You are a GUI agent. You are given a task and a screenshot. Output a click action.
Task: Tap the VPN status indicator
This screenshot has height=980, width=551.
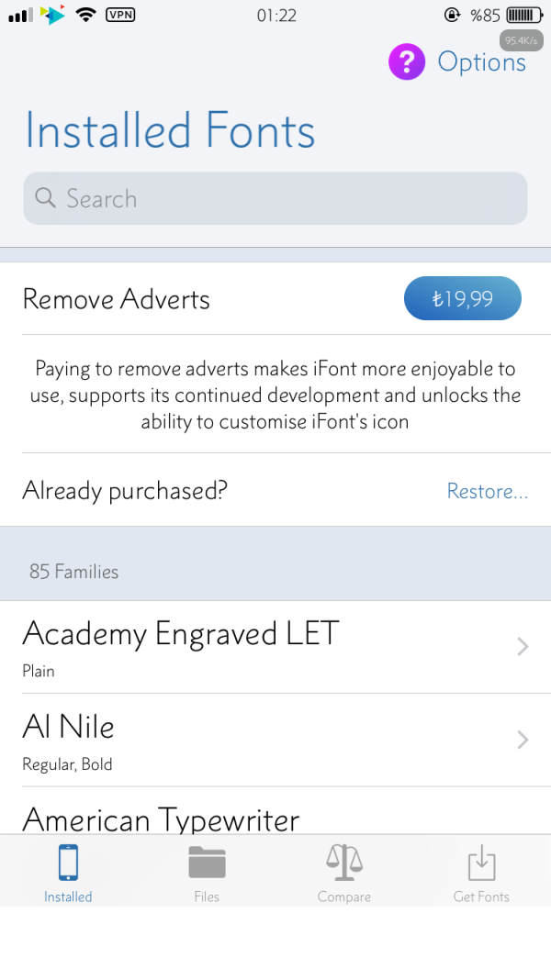tap(120, 15)
